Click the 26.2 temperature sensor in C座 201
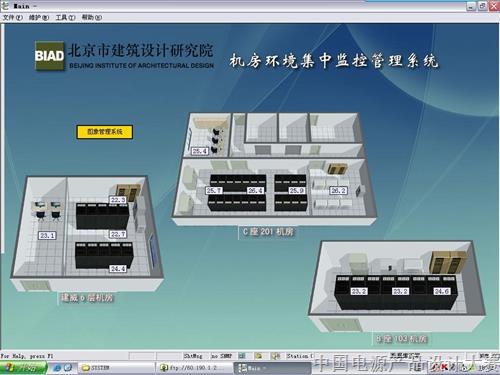Screen dimensions: 500x375 [x=338, y=190]
